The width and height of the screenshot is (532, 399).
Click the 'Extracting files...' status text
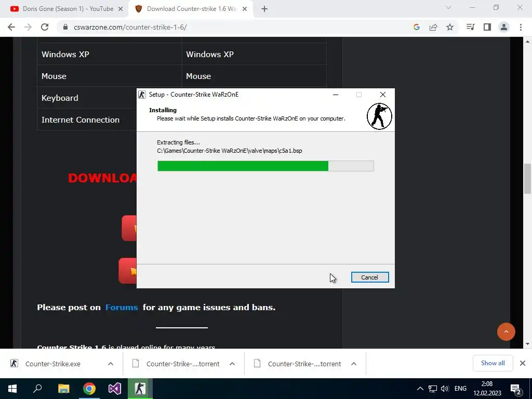[178, 142]
